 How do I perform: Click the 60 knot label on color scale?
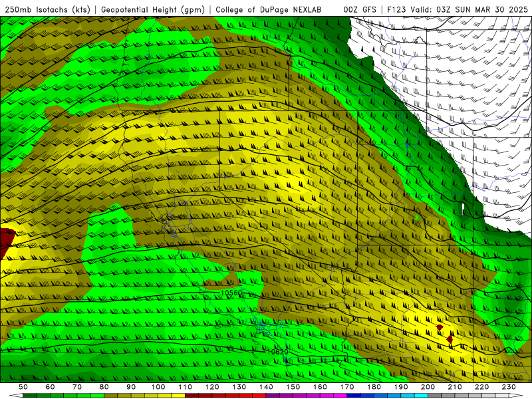coord(50,387)
